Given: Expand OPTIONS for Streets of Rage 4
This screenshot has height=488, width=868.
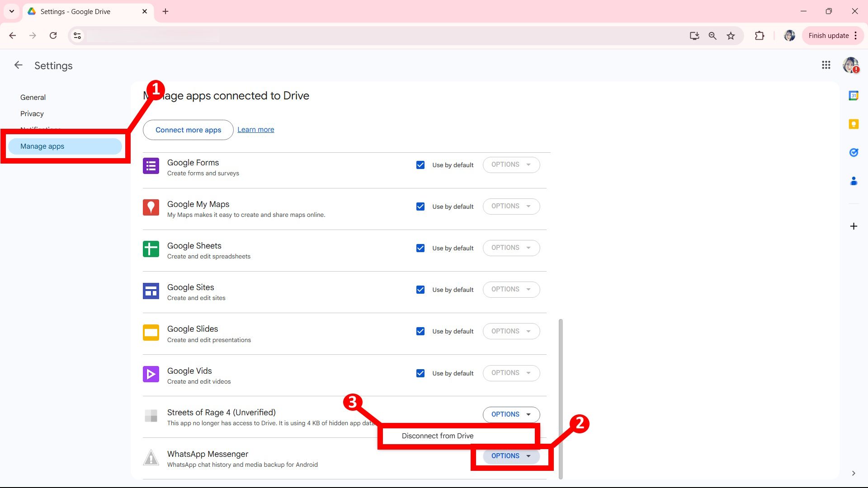Looking at the screenshot, I should click(510, 414).
